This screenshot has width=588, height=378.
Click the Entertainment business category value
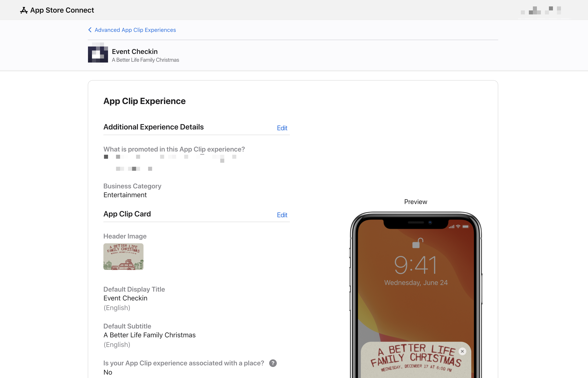[125, 195]
